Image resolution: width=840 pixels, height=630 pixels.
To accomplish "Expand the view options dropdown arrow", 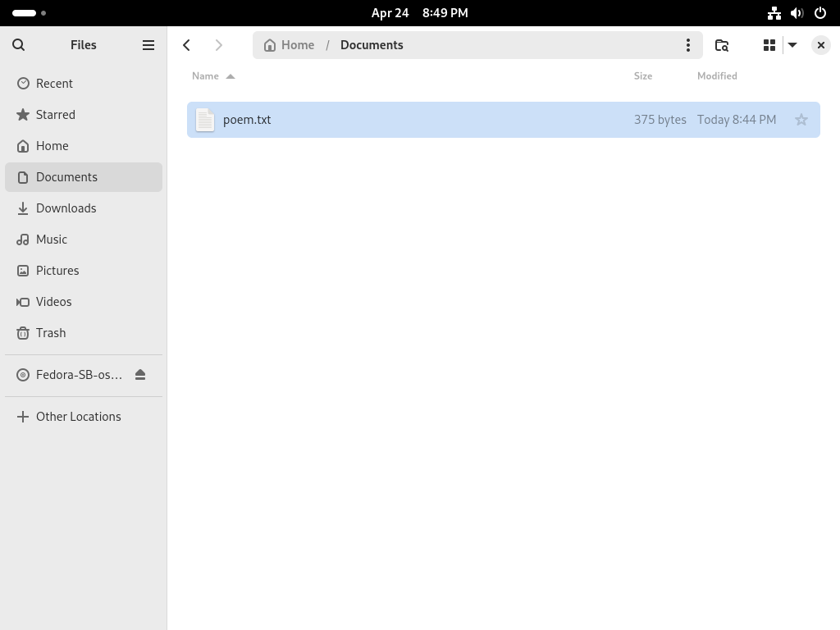I will point(792,45).
